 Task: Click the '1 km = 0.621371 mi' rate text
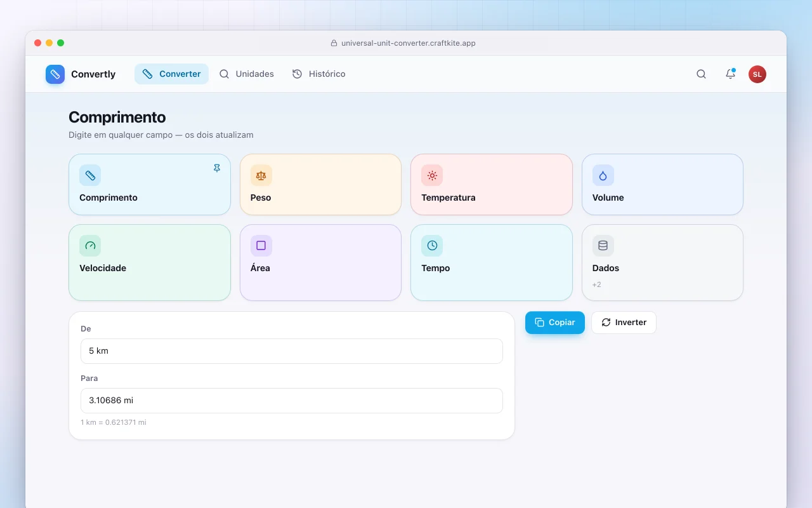[x=114, y=422]
